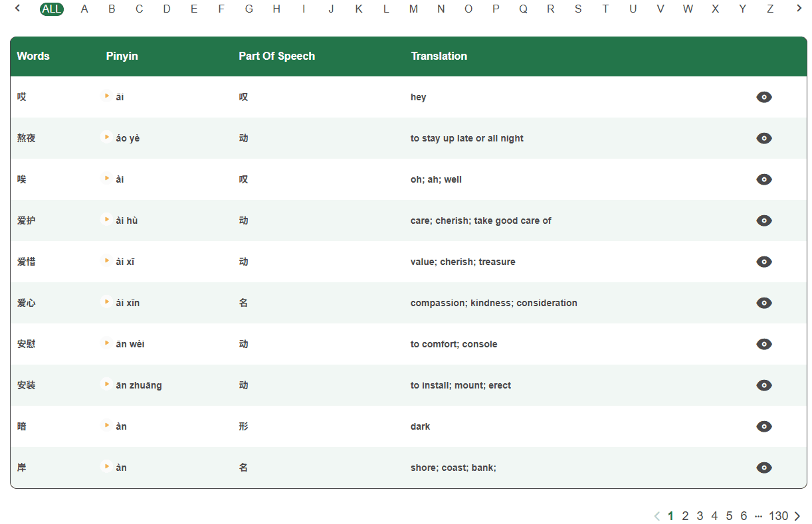Play audio for ài hù
Viewport: 812px width, 524px height.
tap(106, 220)
